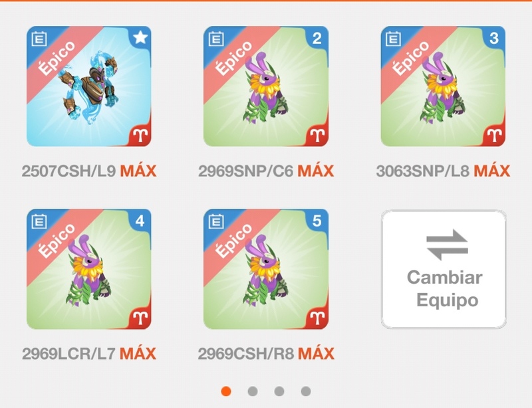Select the flower bunny card numbered 4

pyautogui.click(x=89, y=269)
